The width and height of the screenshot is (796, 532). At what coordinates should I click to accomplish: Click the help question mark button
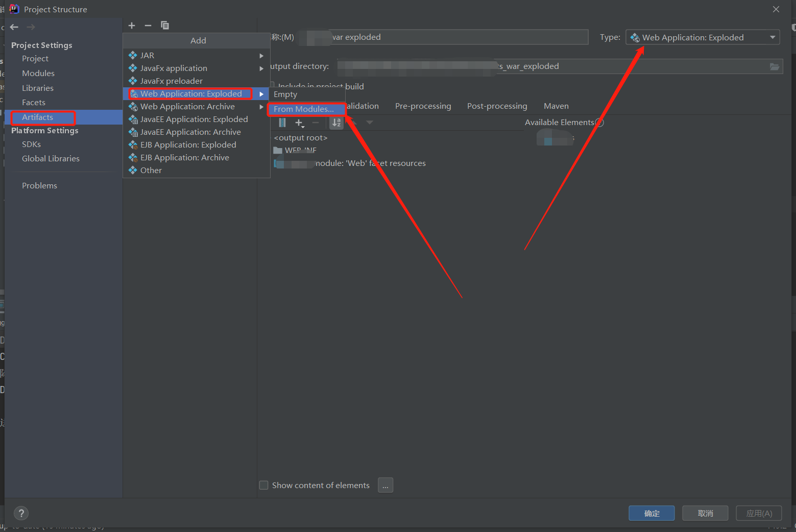pyautogui.click(x=21, y=513)
